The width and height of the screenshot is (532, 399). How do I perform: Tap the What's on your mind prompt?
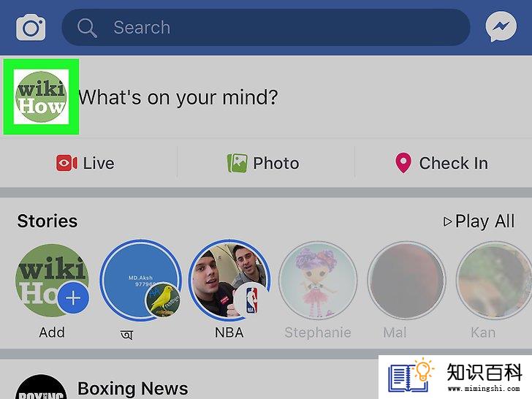point(178,98)
